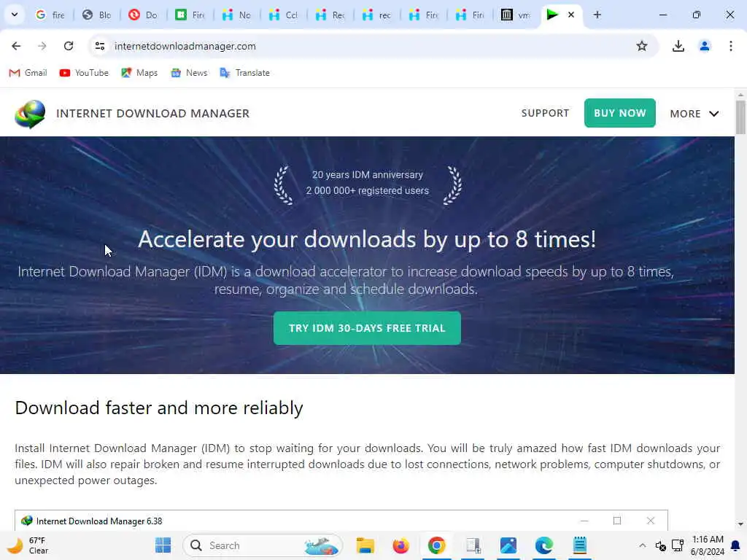Launch Firefox from the taskbar
The width and height of the screenshot is (747, 560).
point(400,545)
